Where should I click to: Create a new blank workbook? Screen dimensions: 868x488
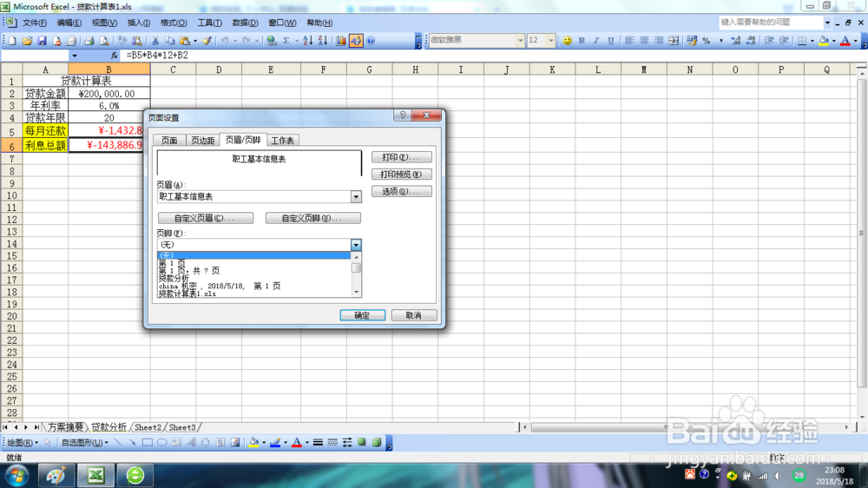pos(12,41)
